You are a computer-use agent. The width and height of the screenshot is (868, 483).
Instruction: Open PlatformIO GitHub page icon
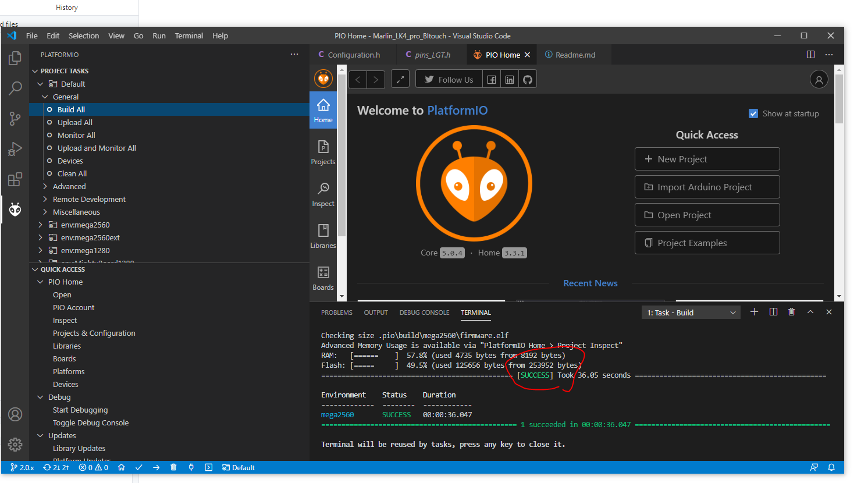pyautogui.click(x=528, y=79)
